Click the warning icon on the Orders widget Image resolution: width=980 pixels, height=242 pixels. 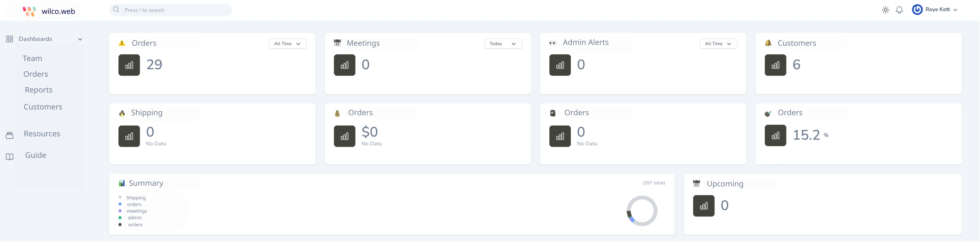point(122,43)
